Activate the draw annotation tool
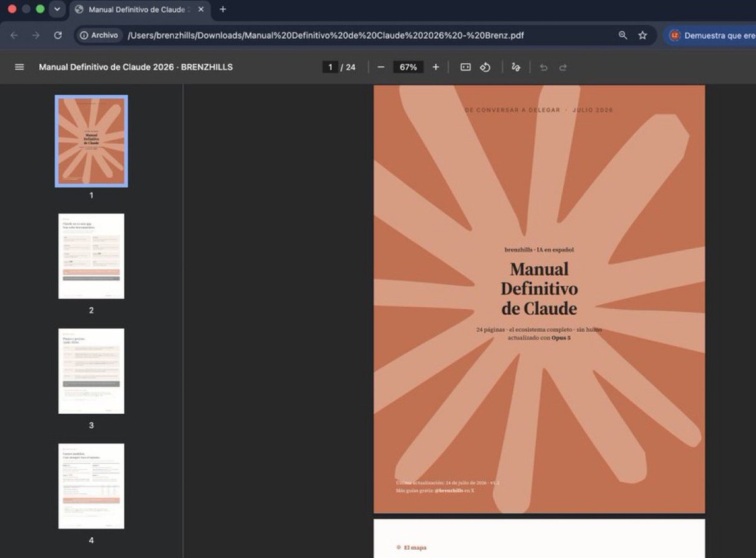 click(x=516, y=67)
